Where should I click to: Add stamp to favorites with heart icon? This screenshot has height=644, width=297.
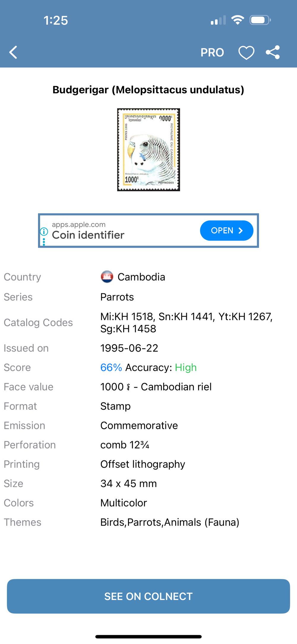pyautogui.click(x=246, y=53)
